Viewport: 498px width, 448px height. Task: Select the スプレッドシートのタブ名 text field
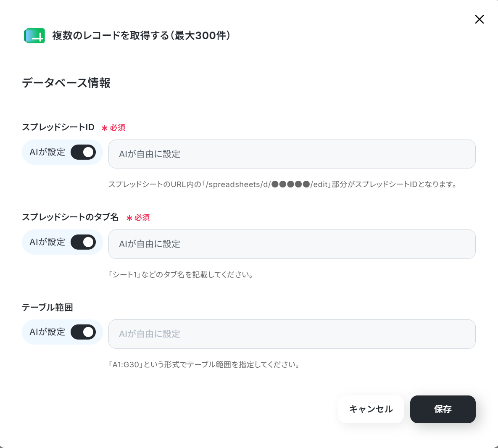point(292,244)
